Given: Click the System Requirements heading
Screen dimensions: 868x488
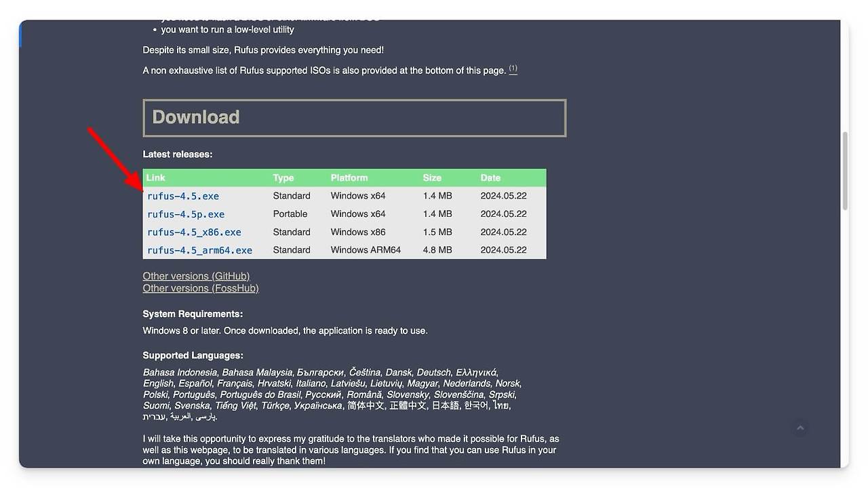Looking at the screenshot, I should click(x=193, y=314).
